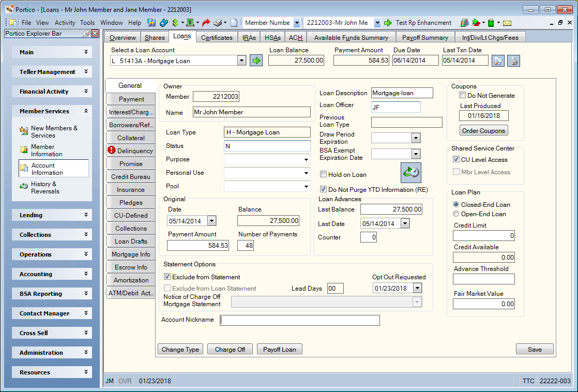This screenshot has width=578, height=392.
Task: Click the magnifier icon beside Last Txn Date
Action: 498,61
